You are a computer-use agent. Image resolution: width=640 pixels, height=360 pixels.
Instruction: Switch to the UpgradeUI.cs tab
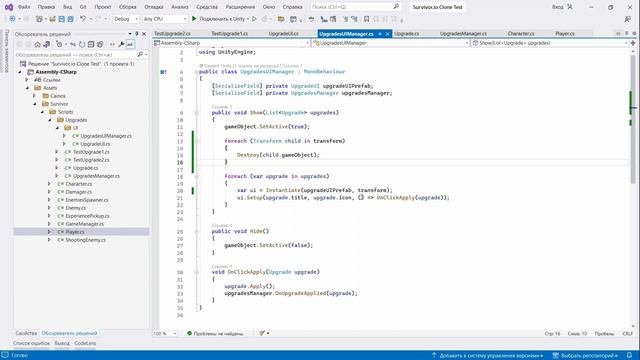click(x=283, y=33)
